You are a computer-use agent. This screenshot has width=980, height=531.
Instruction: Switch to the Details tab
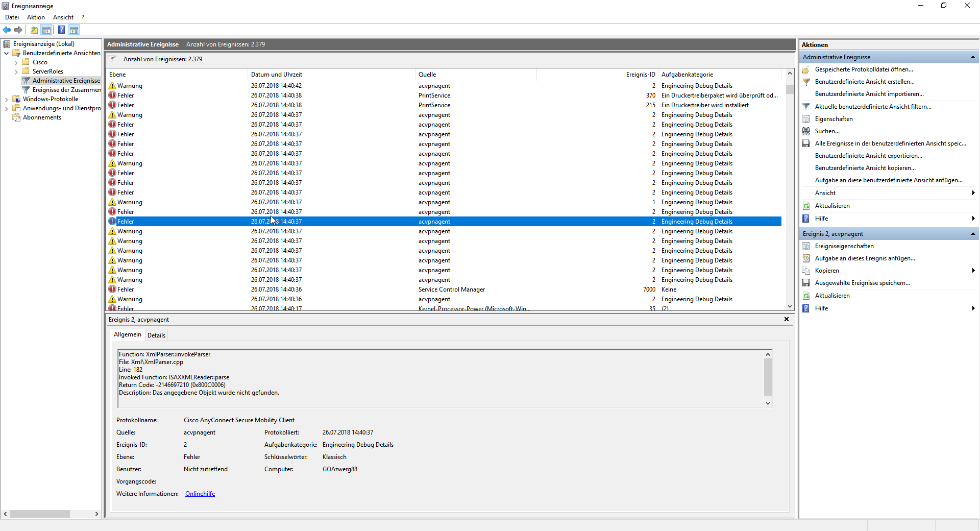coord(156,335)
